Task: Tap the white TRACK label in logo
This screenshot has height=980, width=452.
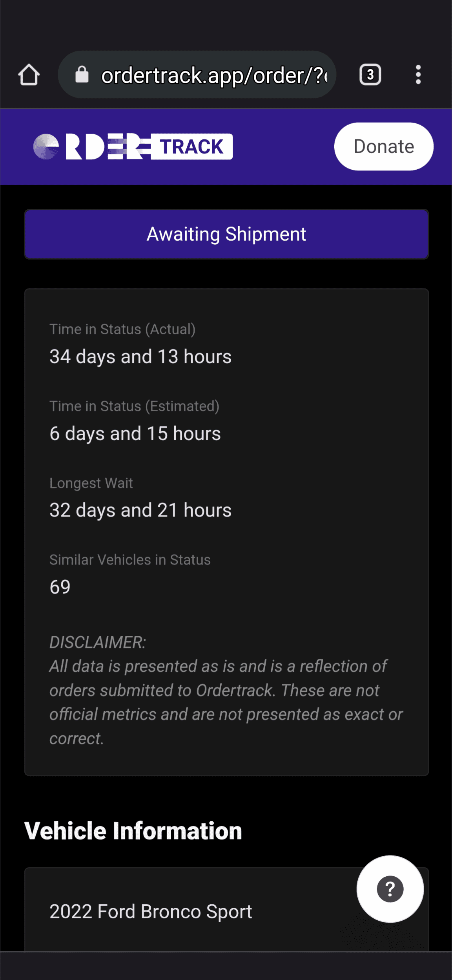Action: pyautogui.click(x=191, y=147)
